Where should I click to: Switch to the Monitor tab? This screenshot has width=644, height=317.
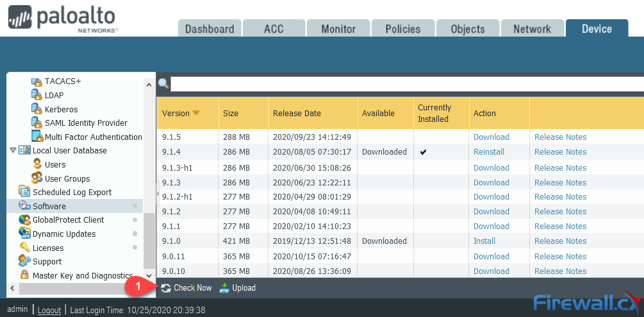pyautogui.click(x=338, y=29)
